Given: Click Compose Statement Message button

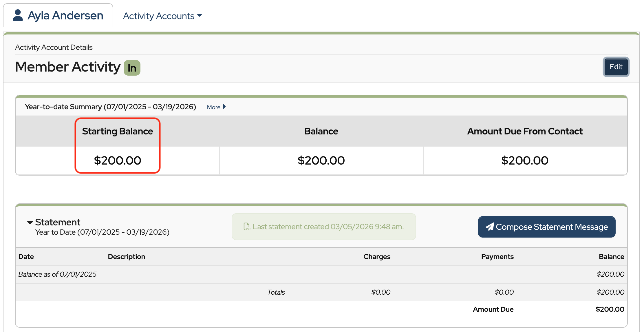Looking at the screenshot, I should click(x=546, y=227).
